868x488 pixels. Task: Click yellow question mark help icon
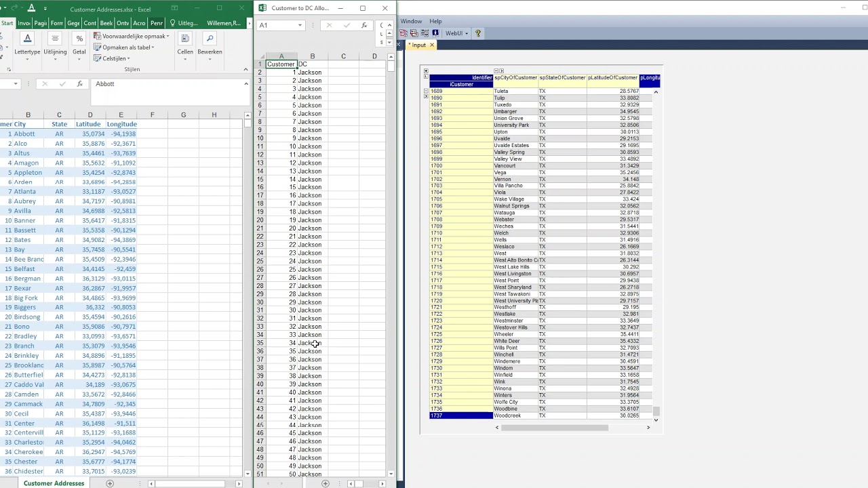[x=477, y=33]
